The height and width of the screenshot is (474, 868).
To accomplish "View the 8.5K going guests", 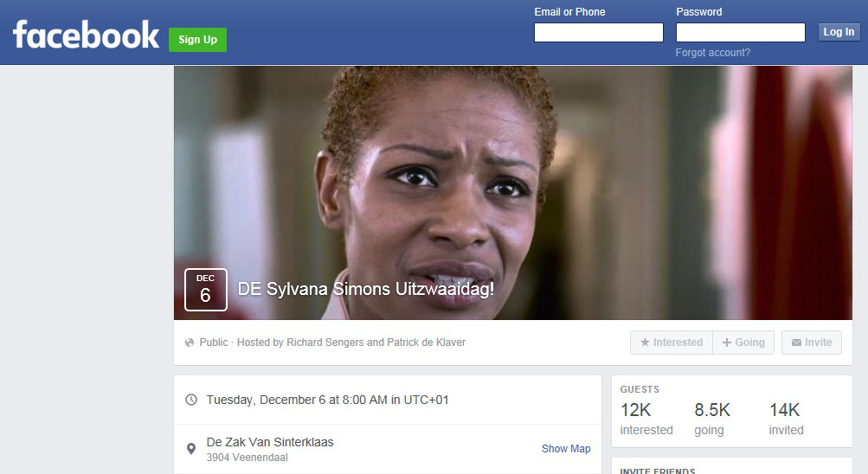I will tap(712, 418).
